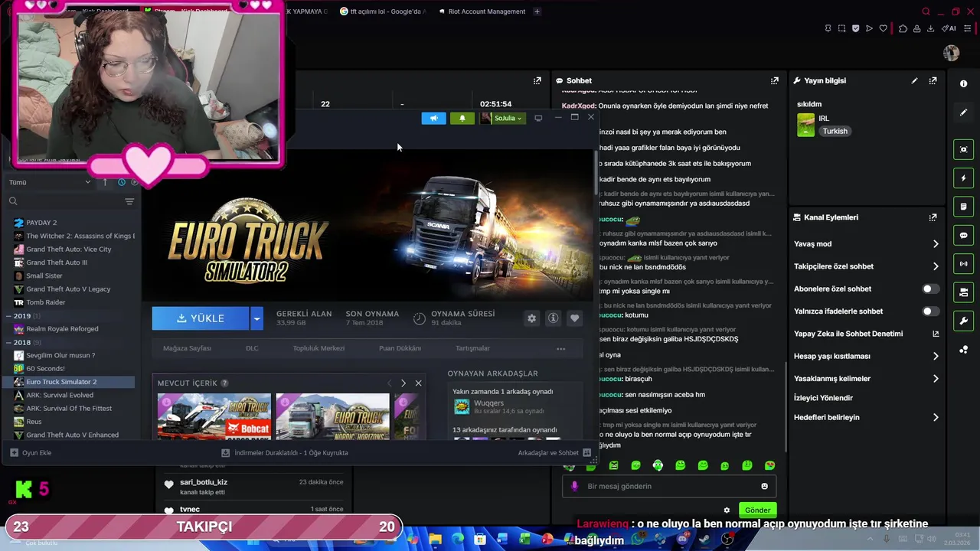This screenshot has height=551, width=980.
Task: Click the Turkish language tag
Action: click(835, 132)
